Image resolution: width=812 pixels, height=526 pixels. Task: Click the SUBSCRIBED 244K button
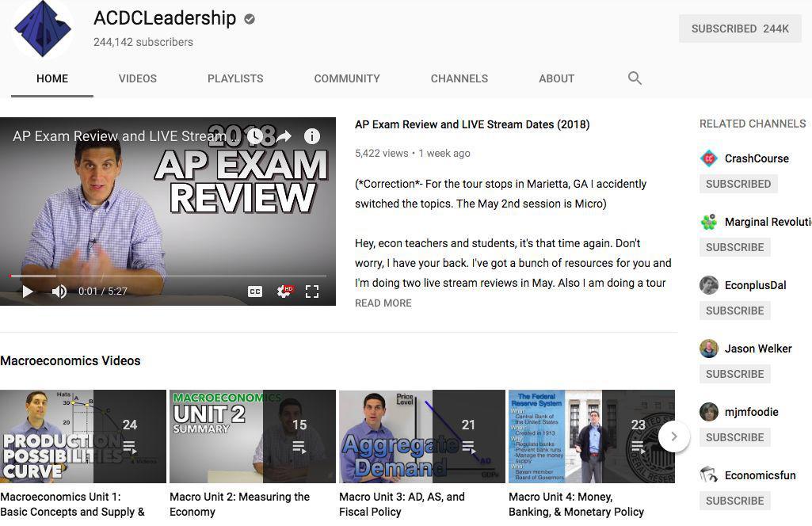coord(740,29)
